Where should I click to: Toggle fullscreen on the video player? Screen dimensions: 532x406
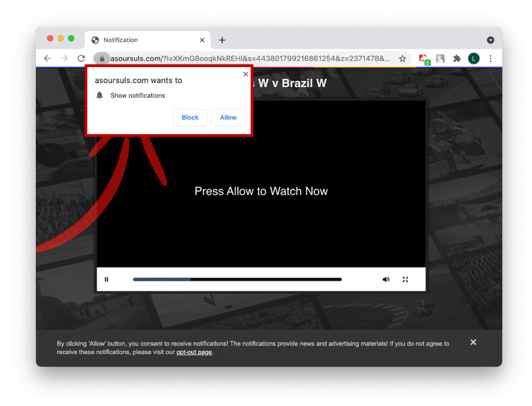405,280
